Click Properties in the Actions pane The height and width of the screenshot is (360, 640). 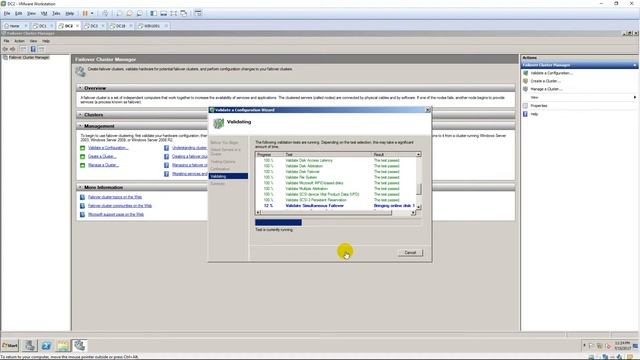click(x=539, y=106)
